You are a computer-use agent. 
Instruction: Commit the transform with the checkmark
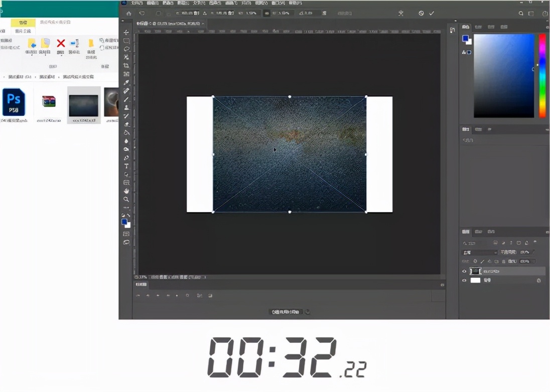(x=432, y=14)
